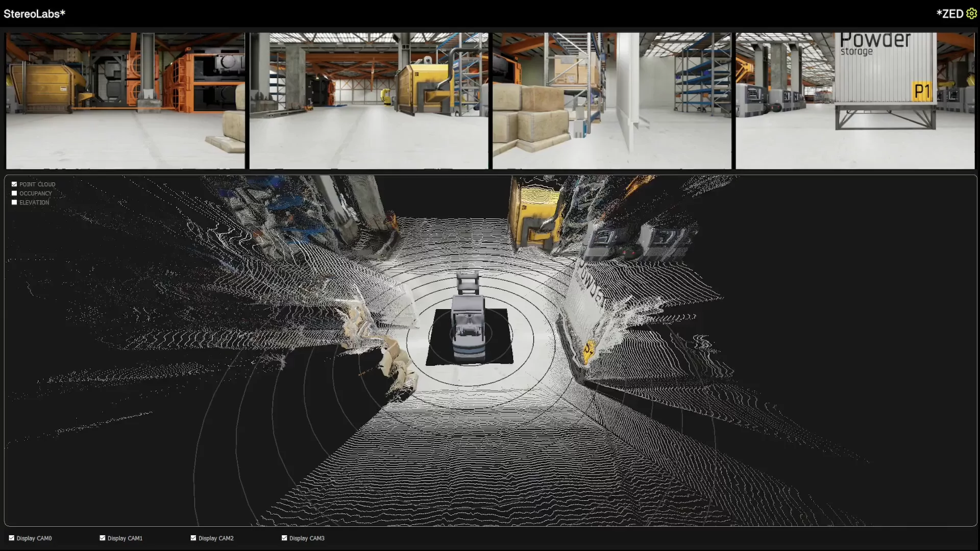Select the camera feed showing stacked sacks
The width and height of the screenshot is (980, 551).
(x=611, y=101)
